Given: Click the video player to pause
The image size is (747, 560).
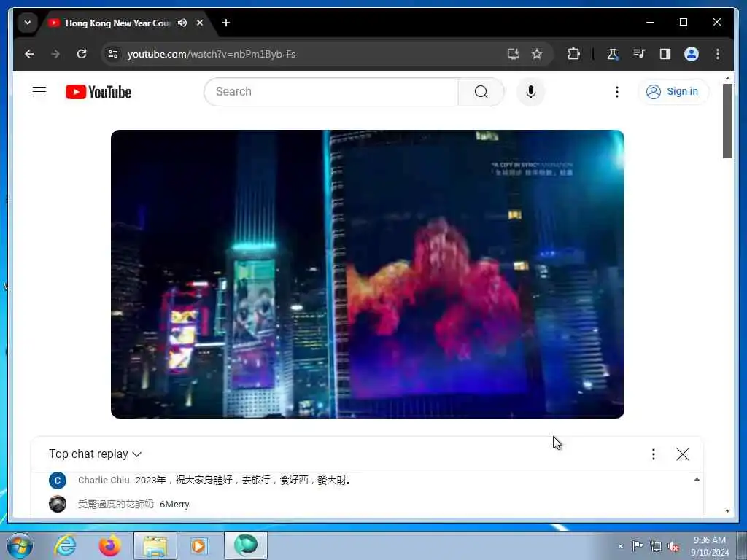Looking at the screenshot, I should 368,274.
